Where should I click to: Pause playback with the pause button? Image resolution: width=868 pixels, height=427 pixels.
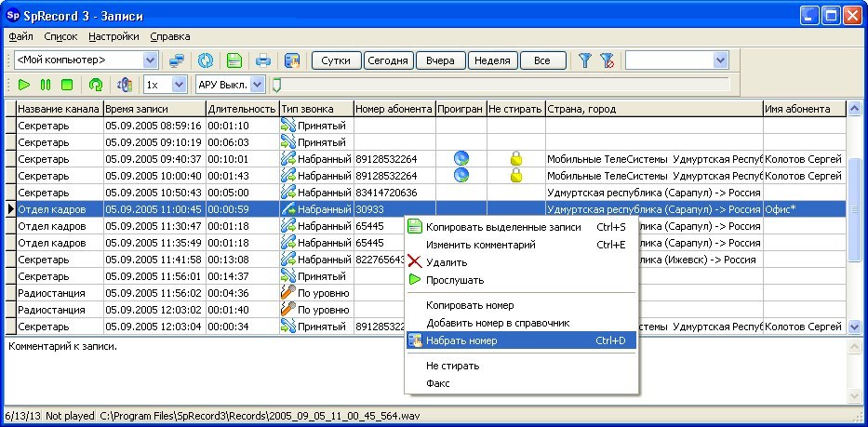(x=46, y=85)
